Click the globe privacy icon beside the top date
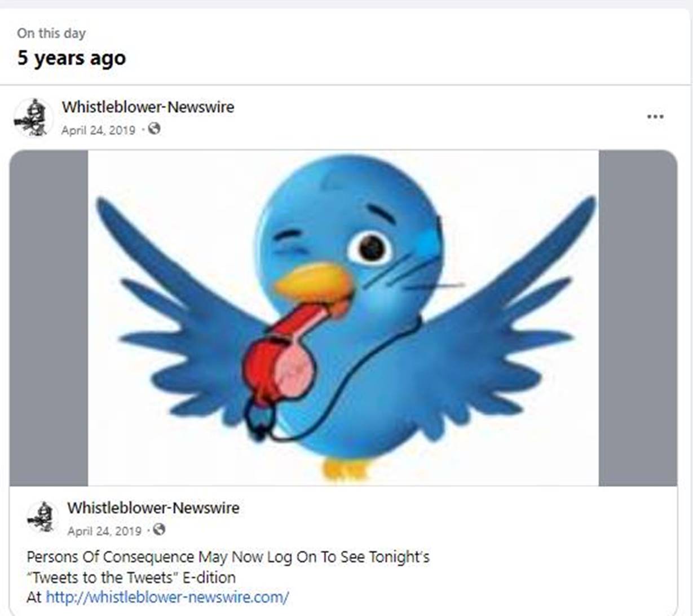Screen dimensions: 693x616 click(x=155, y=129)
